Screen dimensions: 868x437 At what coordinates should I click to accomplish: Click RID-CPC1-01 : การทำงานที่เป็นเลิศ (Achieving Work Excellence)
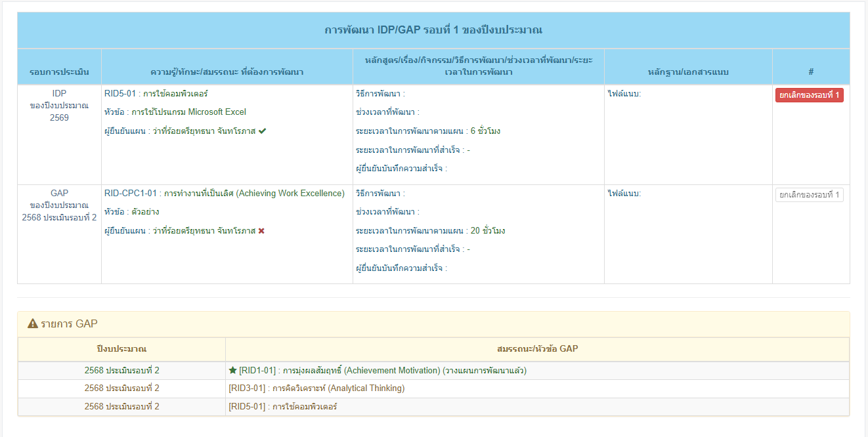point(225,194)
